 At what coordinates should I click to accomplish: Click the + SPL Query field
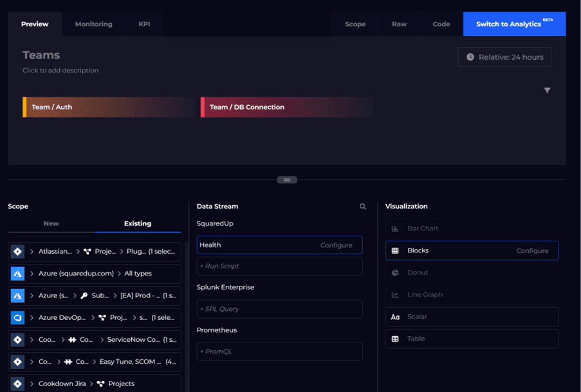(x=279, y=309)
